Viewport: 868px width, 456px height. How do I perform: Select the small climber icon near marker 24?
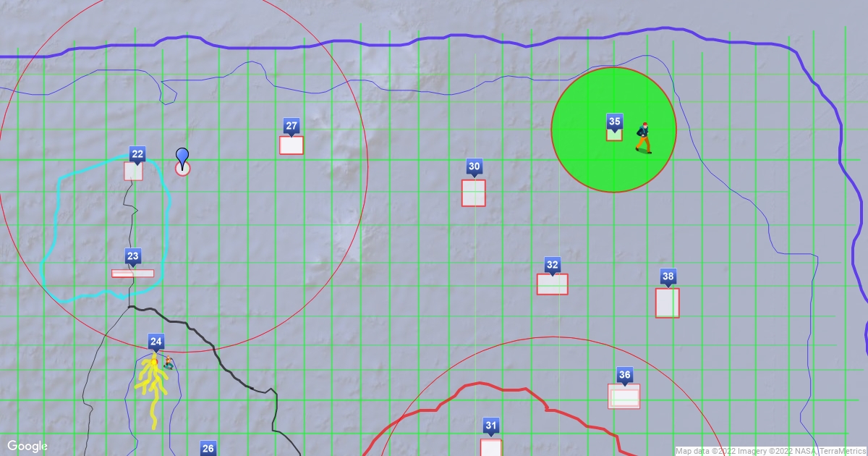169,363
